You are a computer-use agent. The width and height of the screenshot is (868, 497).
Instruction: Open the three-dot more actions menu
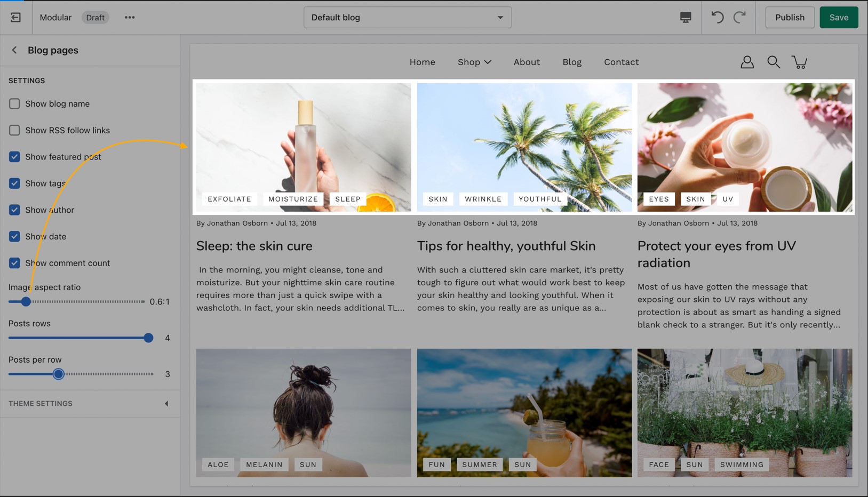130,18
